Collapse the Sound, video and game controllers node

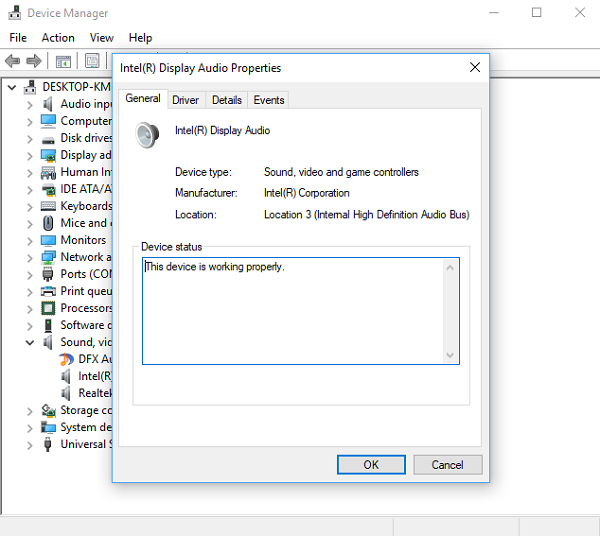click(31, 342)
